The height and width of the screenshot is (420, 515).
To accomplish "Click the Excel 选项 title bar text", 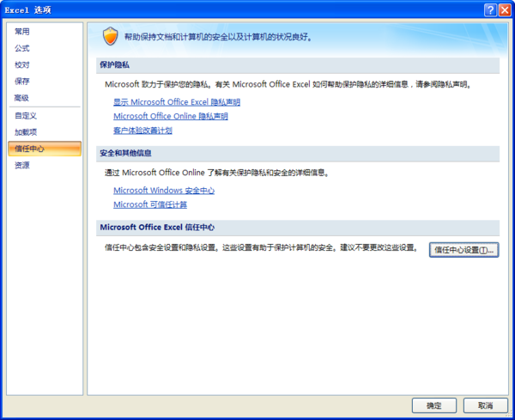I will (28, 10).
